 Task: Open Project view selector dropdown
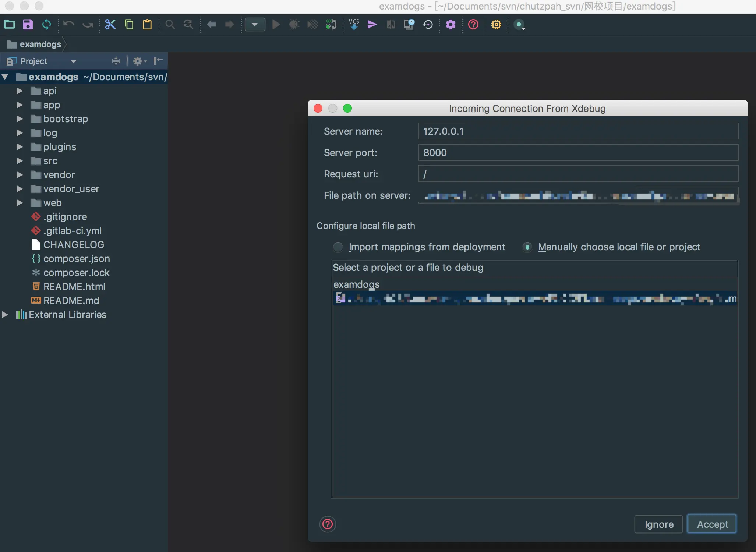(x=73, y=61)
